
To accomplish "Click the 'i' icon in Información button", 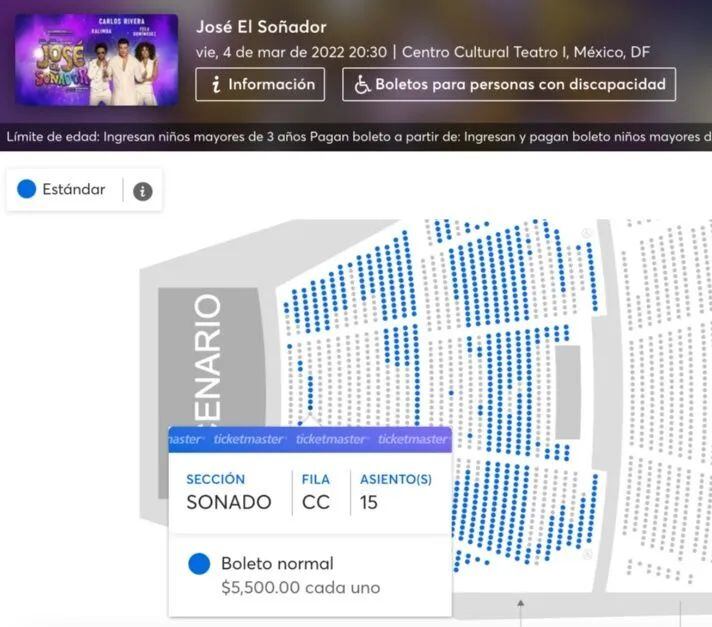I will tap(215, 85).
